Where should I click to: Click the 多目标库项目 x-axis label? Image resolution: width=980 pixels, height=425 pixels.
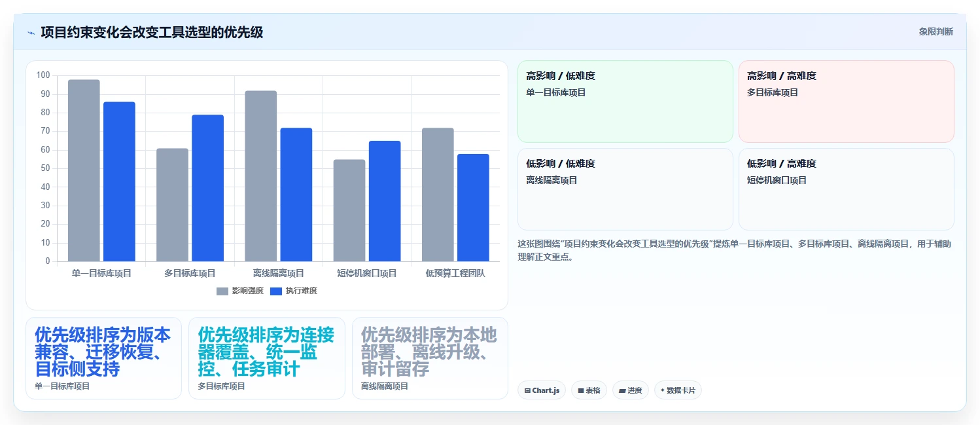coord(190,273)
